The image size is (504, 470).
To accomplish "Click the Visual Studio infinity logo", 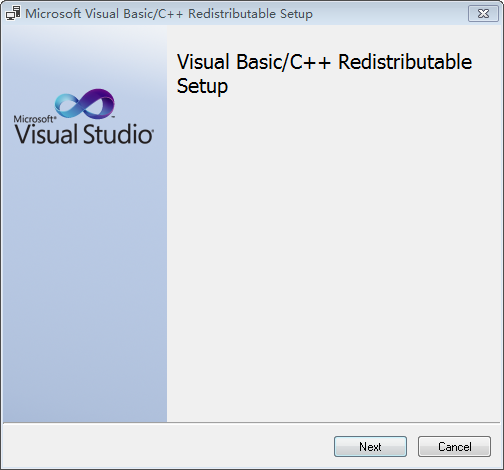I will point(85,104).
